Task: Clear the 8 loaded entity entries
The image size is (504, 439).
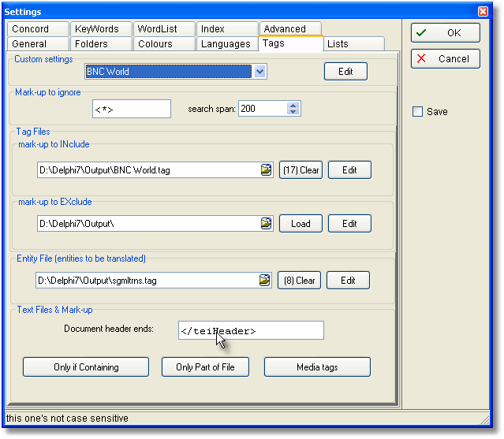Action: tap(299, 280)
